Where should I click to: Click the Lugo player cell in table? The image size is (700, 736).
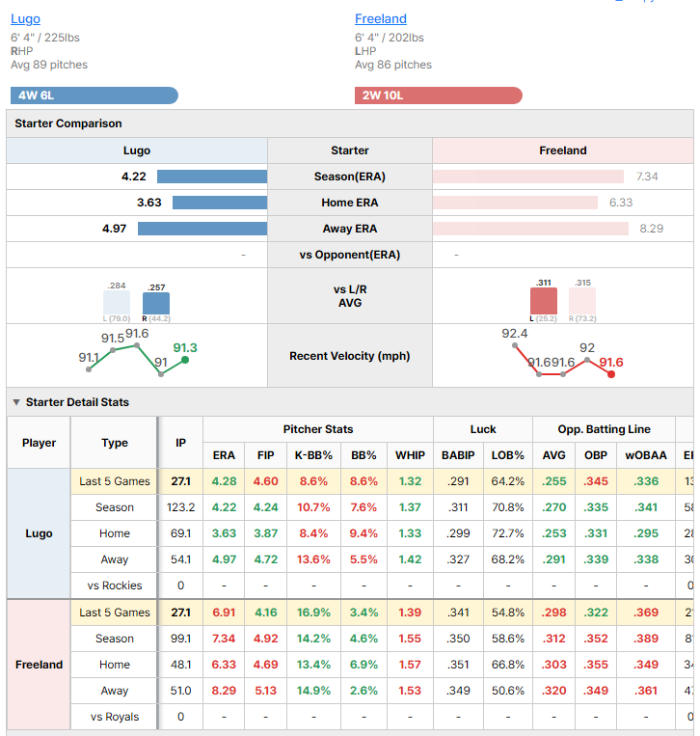click(39, 533)
